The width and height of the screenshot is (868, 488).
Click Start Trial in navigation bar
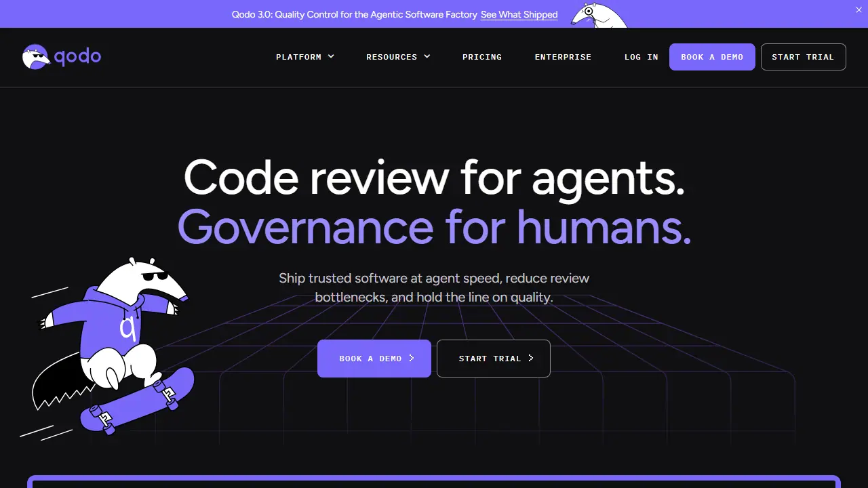(804, 57)
